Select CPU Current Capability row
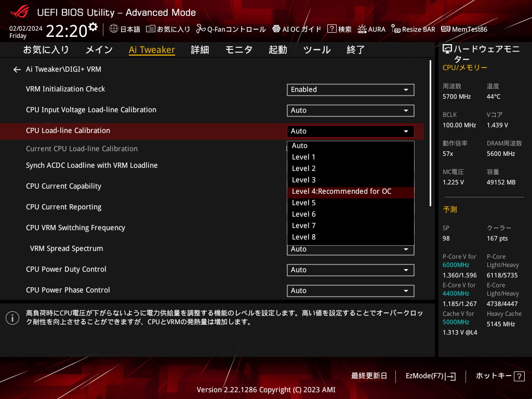Image resolution: width=532 pixels, height=399 pixels. (x=63, y=187)
